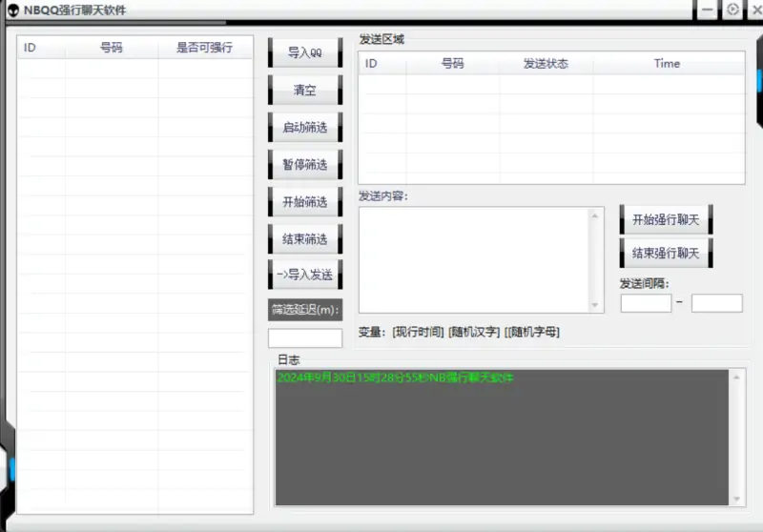Click the left list ID column header
This screenshot has width=763, height=532.
click(x=41, y=48)
